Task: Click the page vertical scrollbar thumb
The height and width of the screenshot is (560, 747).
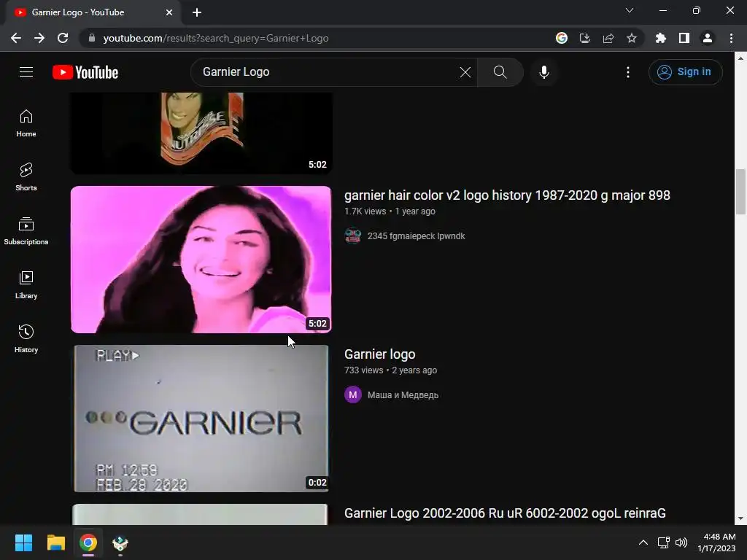Action: tap(740, 192)
